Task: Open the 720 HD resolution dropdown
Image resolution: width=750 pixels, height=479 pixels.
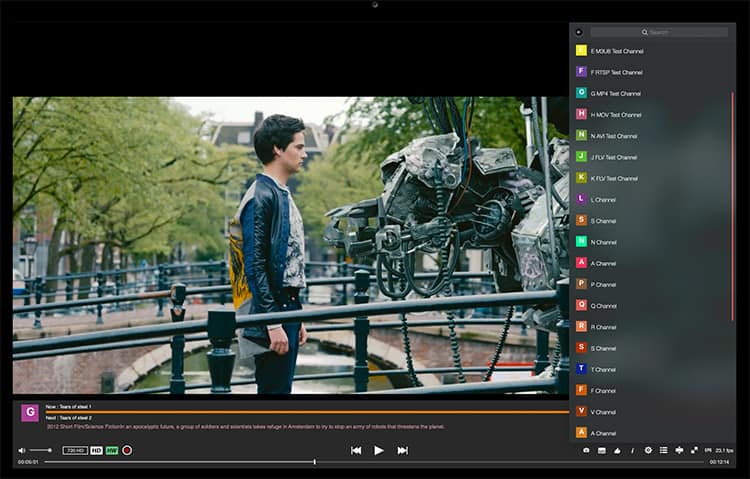Action: coord(75,450)
